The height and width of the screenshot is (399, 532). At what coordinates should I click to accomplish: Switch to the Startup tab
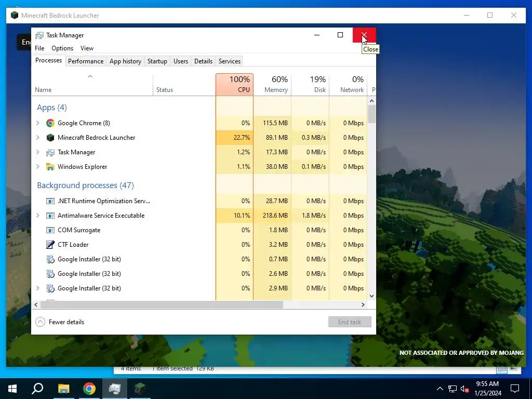(x=157, y=61)
